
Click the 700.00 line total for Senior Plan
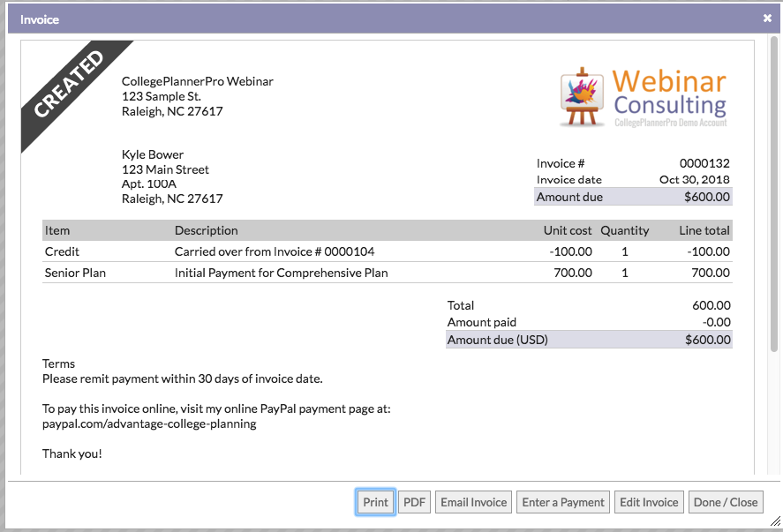coord(711,273)
